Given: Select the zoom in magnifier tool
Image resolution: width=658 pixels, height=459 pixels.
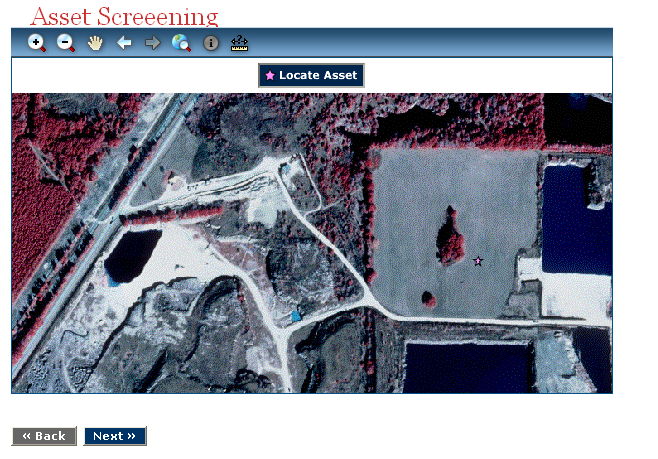Looking at the screenshot, I should pyautogui.click(x=37, y=43).
